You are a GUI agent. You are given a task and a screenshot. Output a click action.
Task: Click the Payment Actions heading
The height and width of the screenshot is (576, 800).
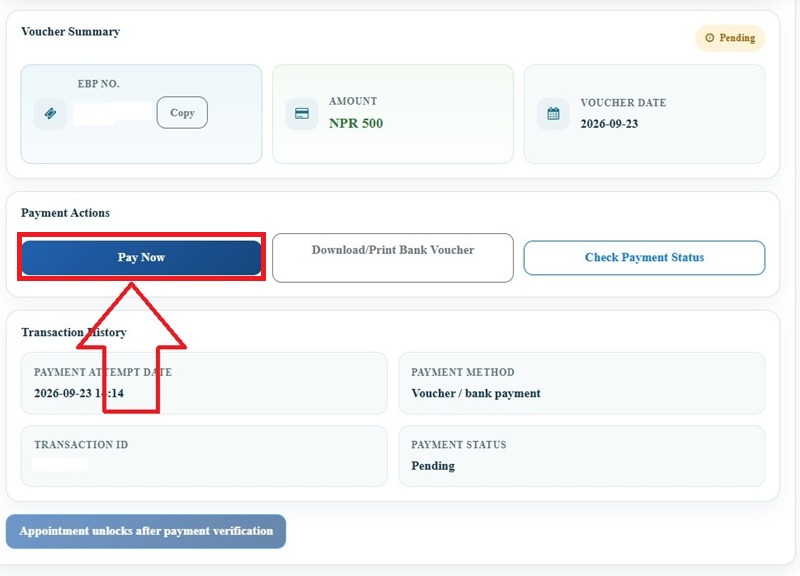65,213
